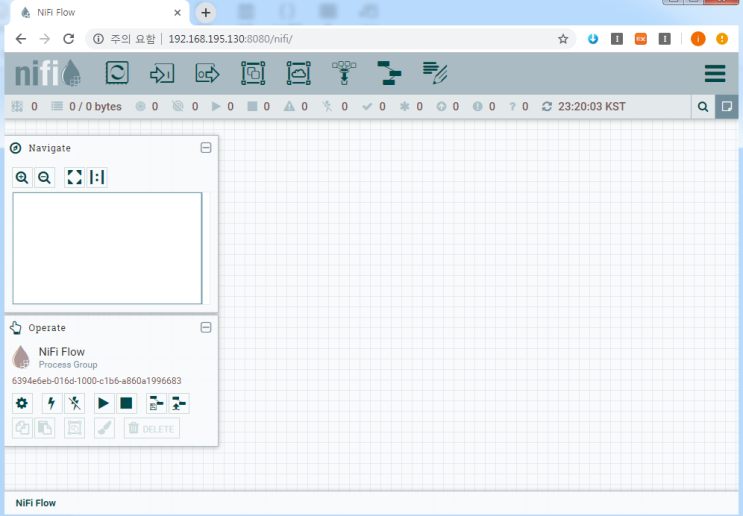743x516 pixels.
Task: Click the sync failure question mark icon
Action: click(512, 107)
